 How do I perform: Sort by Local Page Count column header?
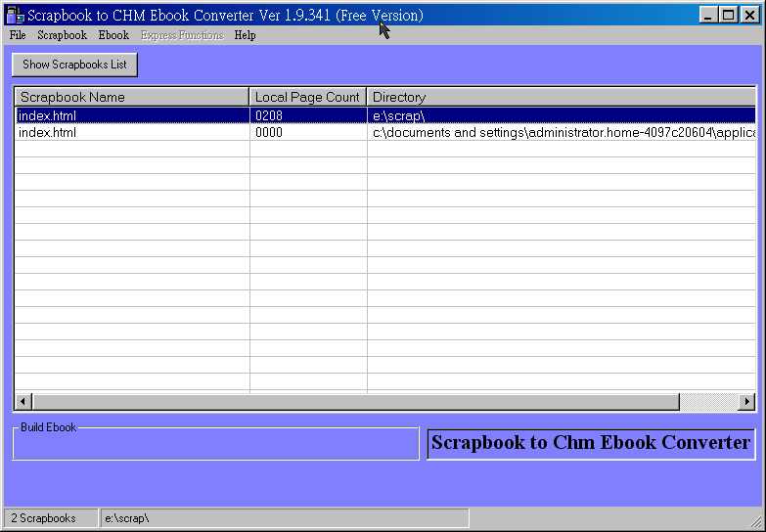coord(307,97)
